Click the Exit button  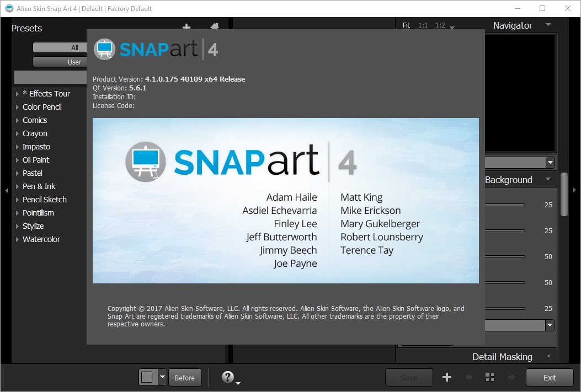550,378
